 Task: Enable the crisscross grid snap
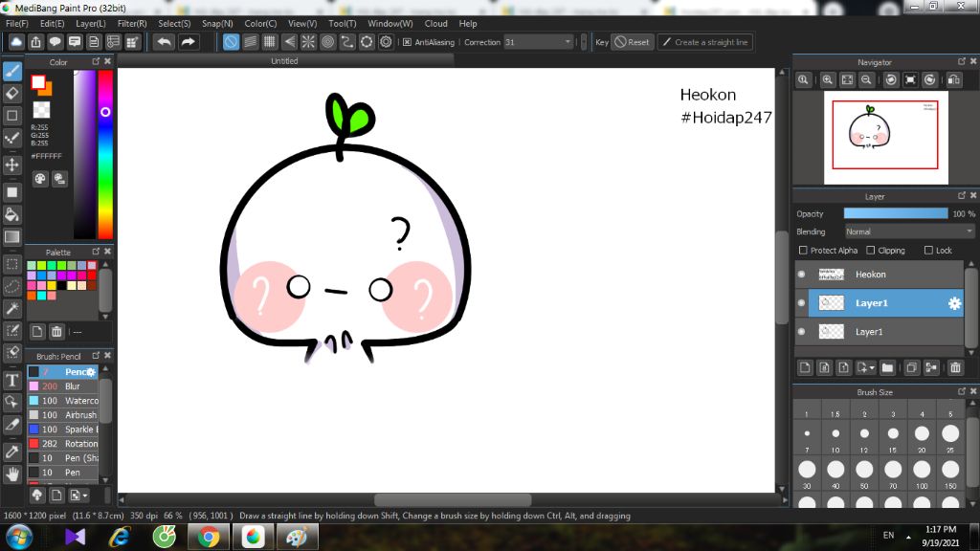(269, 42)
